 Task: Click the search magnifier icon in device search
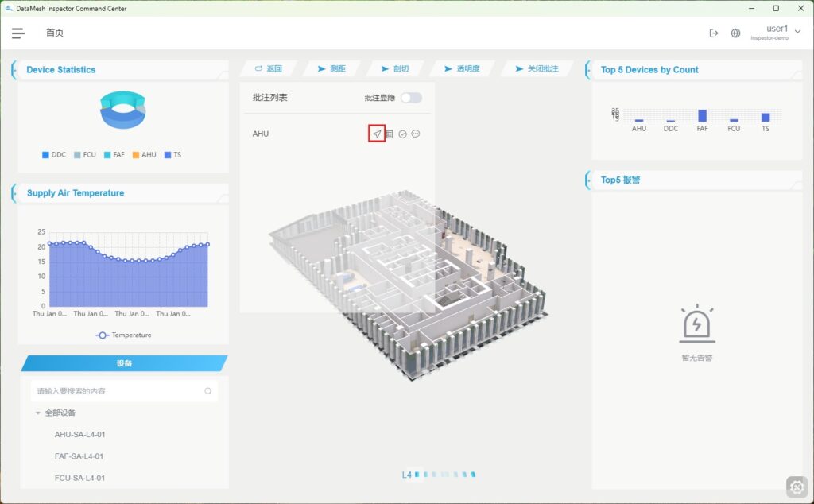tap(207, 391)
